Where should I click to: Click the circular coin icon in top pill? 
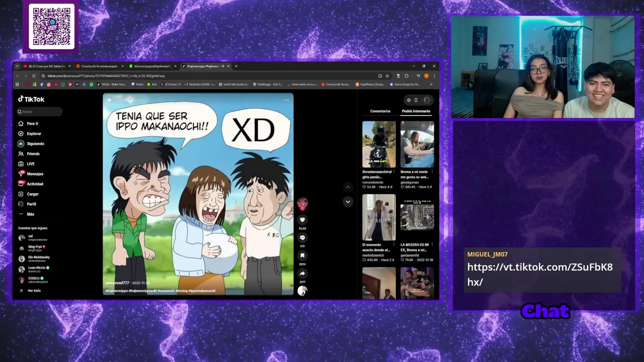[x=409, y=100]
